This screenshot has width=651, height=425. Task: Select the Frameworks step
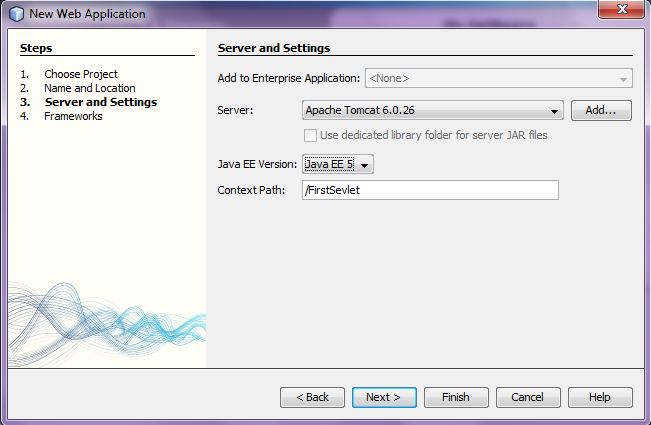(73, 116)
